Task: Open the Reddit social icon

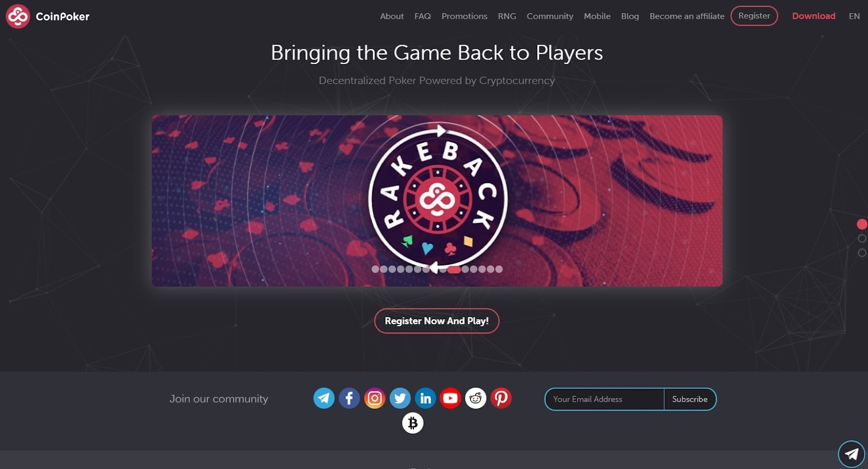Action: [476, 398]
